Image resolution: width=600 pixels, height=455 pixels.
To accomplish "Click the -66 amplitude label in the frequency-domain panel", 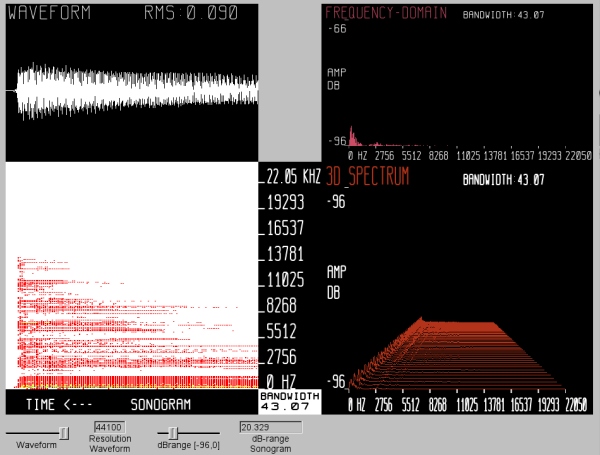I will (x=337, y=29).
